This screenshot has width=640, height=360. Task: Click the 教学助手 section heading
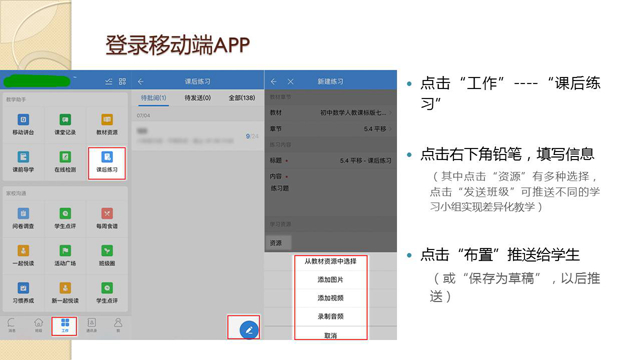pos(16,100)
